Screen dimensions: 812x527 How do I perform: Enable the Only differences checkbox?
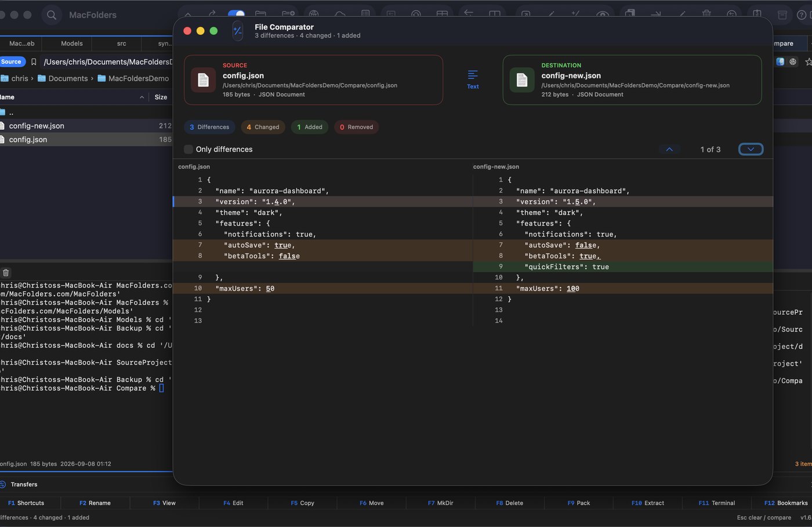pyautogui.click(x=188, y=149)
